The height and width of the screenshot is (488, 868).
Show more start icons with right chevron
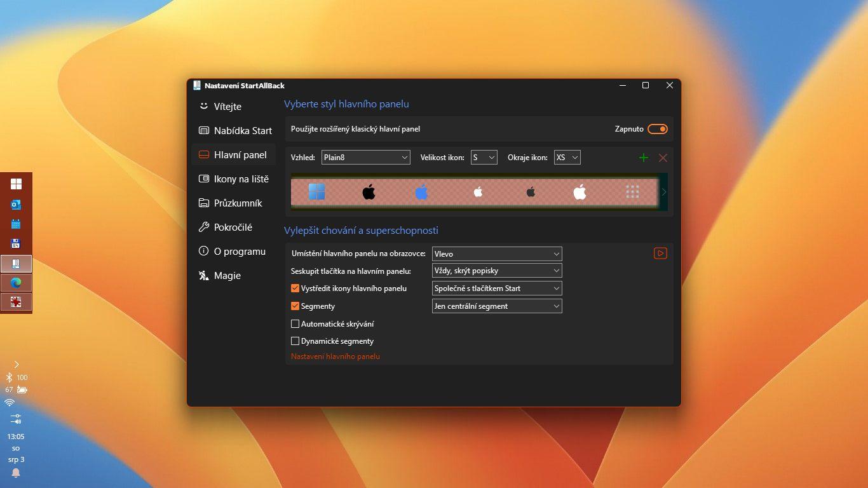point(664,191)
